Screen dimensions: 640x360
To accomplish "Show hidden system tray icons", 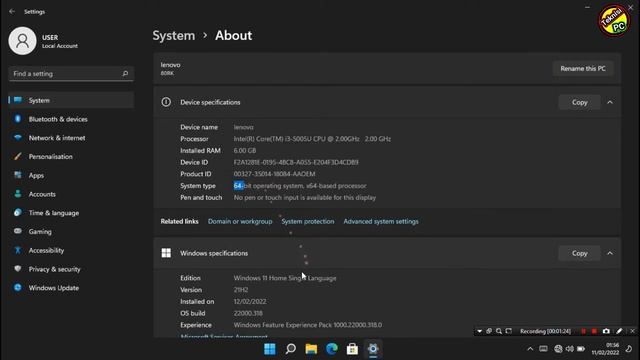I will [x=530, y=349].
